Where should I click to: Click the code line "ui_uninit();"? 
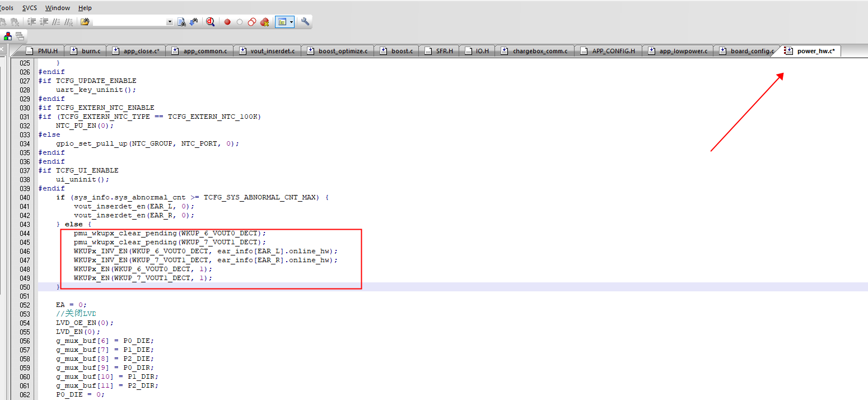(82, 179)
